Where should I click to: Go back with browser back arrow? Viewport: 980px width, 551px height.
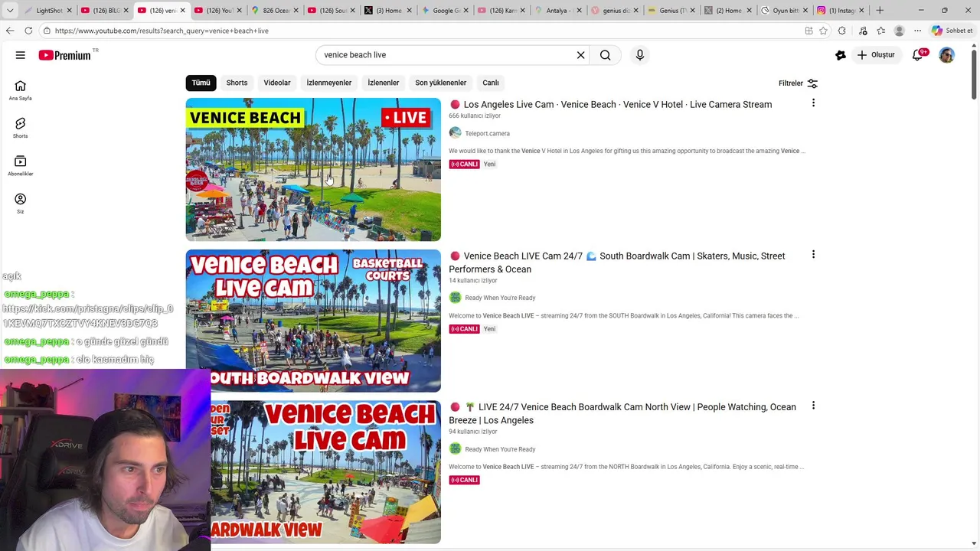[x=10, y=31]
